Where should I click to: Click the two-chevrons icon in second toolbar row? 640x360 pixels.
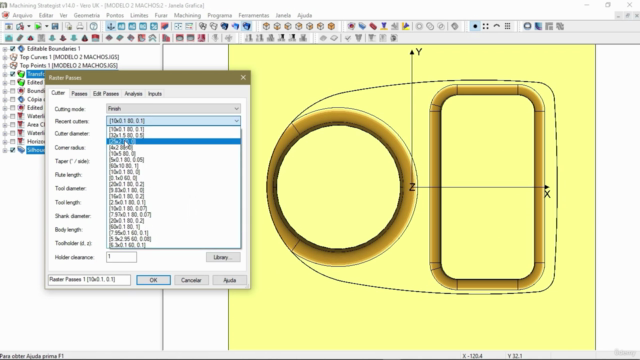point(152,38)
